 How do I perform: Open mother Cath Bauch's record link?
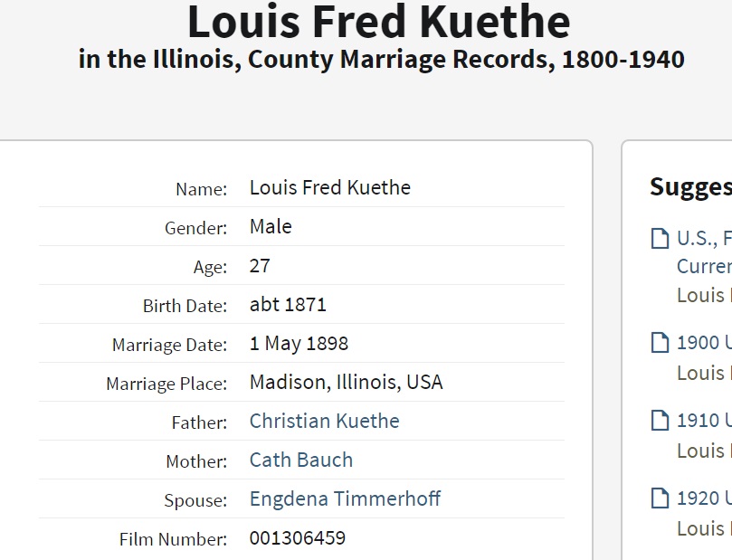[x=300, y=460]
